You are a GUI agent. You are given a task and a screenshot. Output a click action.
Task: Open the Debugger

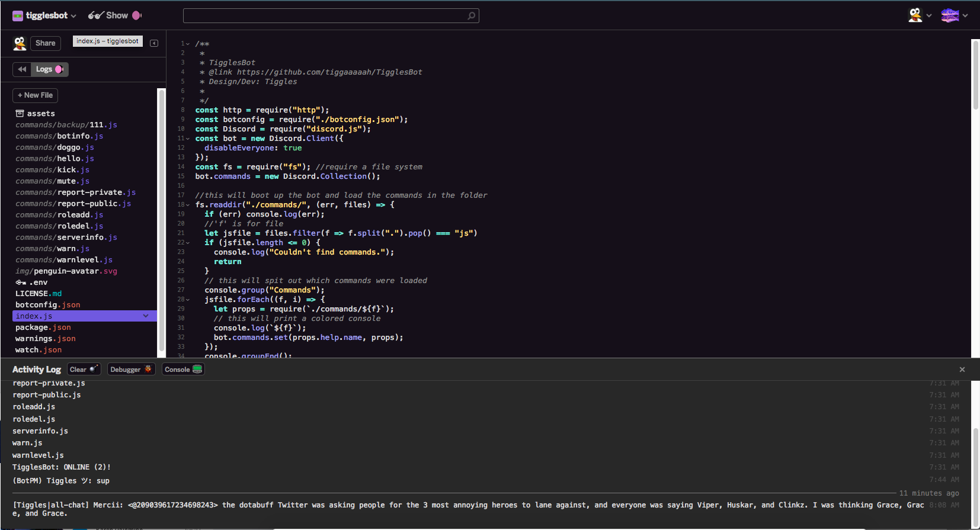coord(131,370)
